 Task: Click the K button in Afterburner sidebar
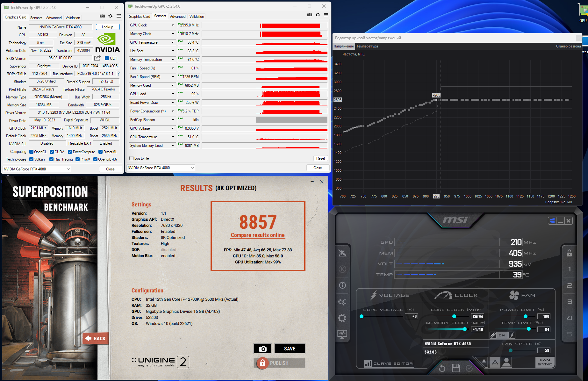coord(342,269)
